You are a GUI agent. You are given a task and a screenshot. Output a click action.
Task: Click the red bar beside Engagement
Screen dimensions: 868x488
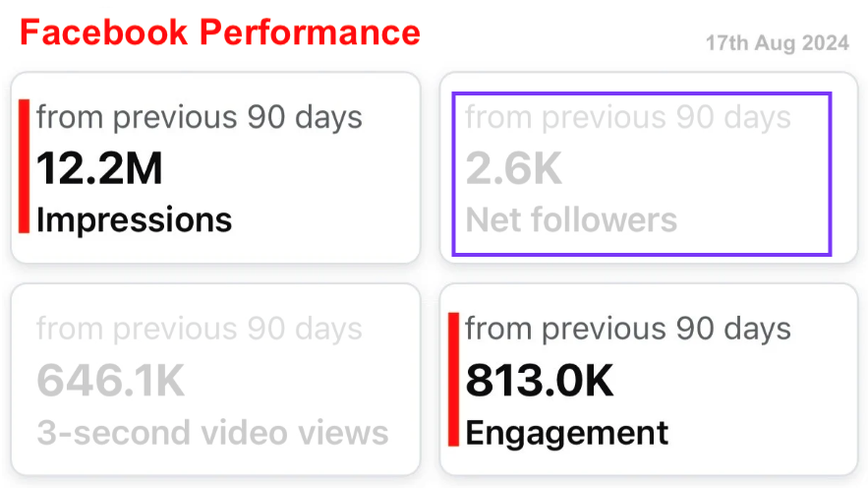pos(453,380)
